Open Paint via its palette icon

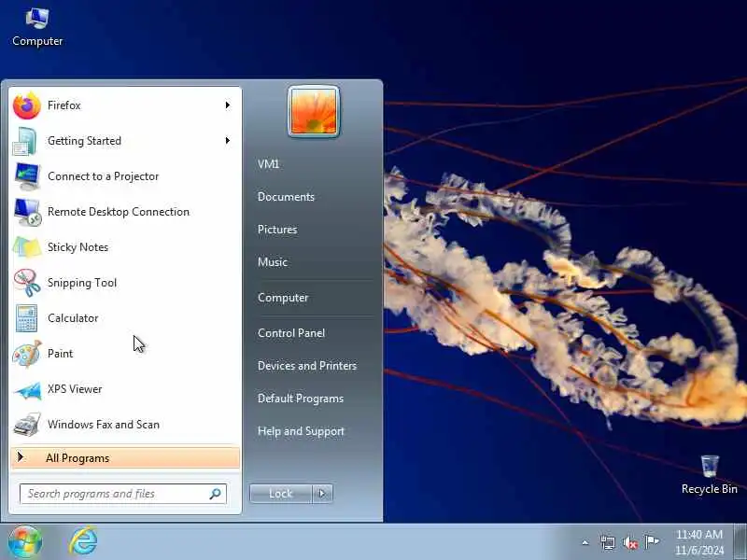(27, 354)
